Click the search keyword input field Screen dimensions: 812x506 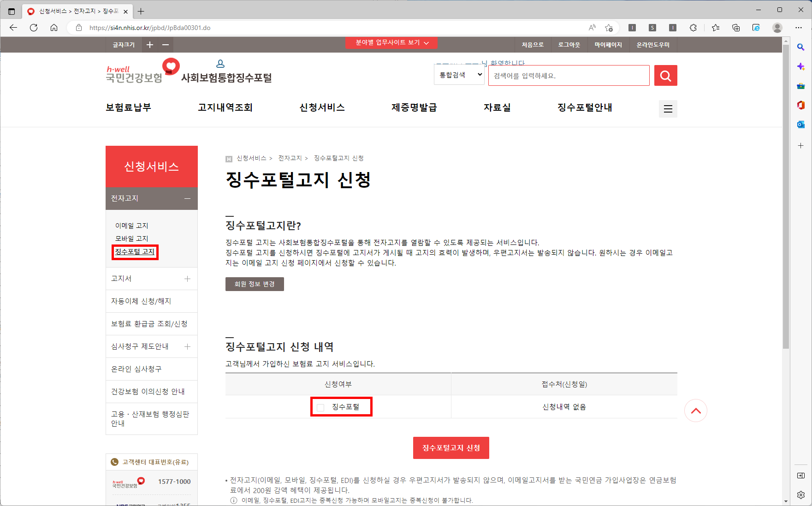(x=569, y=75)
